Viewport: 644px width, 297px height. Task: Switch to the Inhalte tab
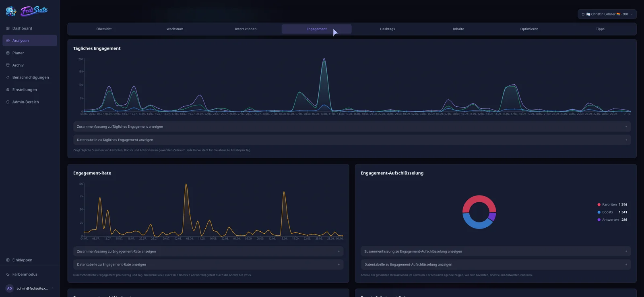point(458,29)
